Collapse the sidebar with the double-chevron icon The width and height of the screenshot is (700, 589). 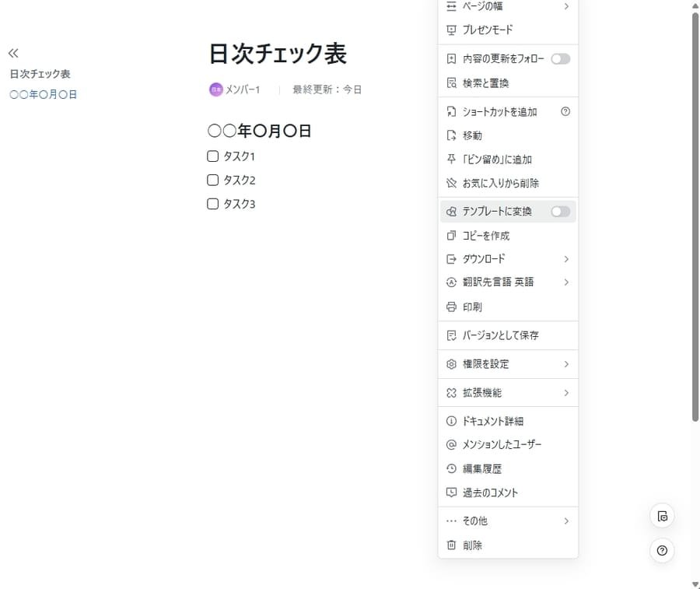(x=13, y=53)
